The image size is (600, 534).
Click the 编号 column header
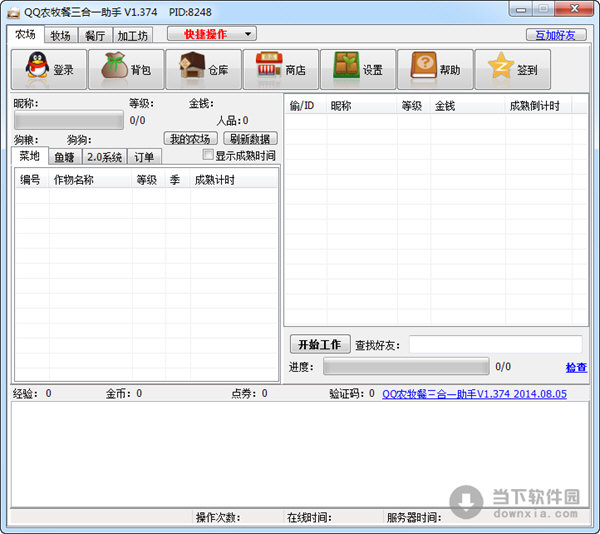click(x=32, y=180)
